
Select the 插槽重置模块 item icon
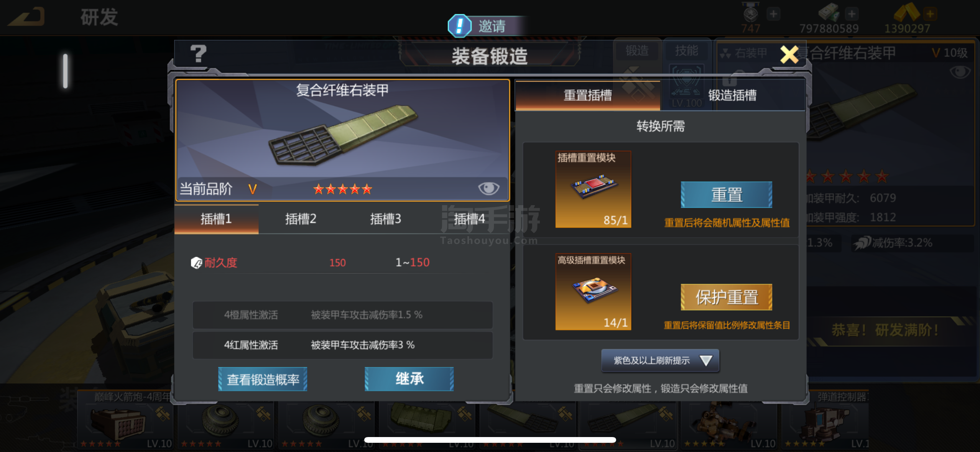pyautogui.click(x=593, y=189)
